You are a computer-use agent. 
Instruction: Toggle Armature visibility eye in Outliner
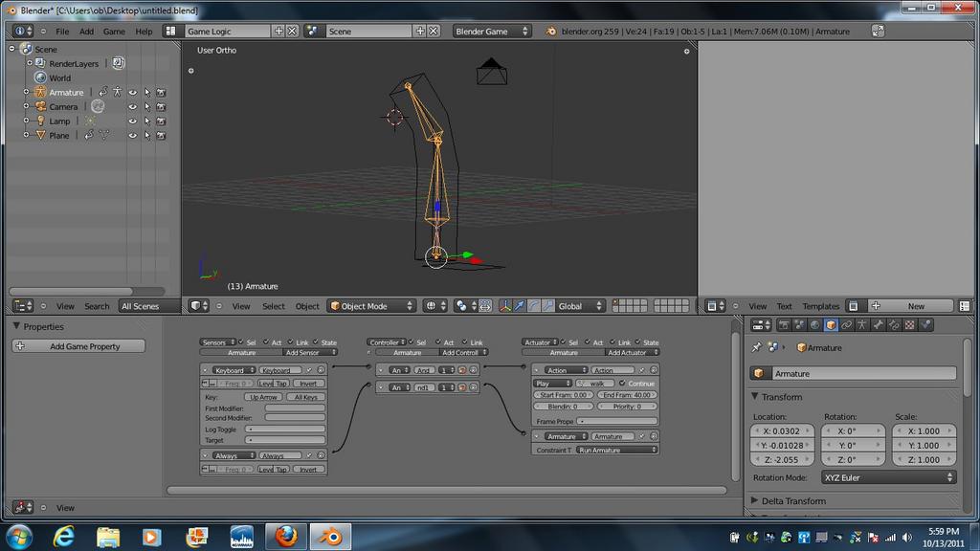[x=132, y=93]
